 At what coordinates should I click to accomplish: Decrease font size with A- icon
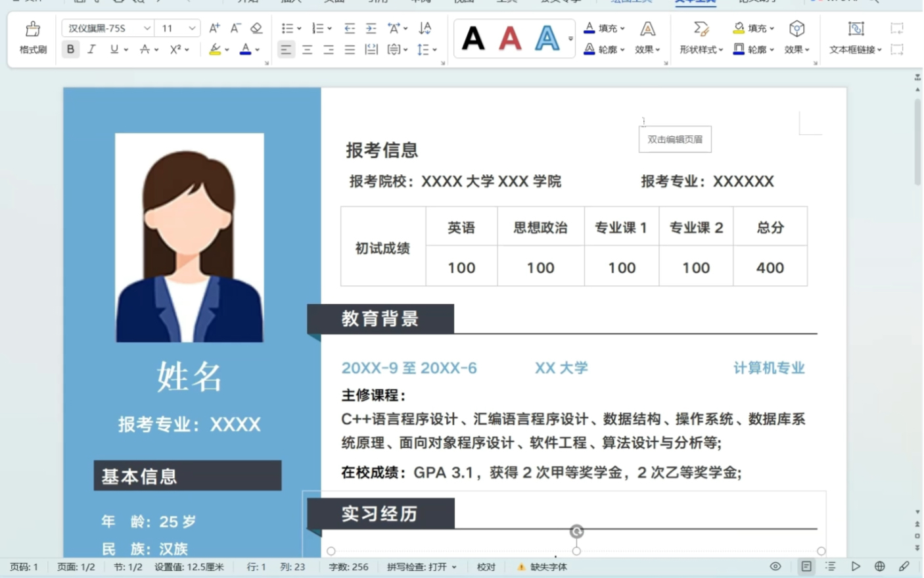[x=235, y=28]
